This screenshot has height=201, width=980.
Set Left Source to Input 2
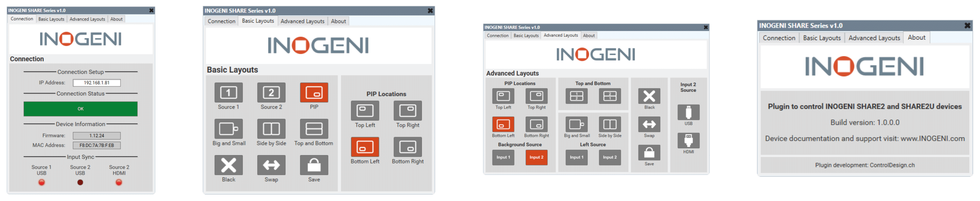click(x=610, y=157)
